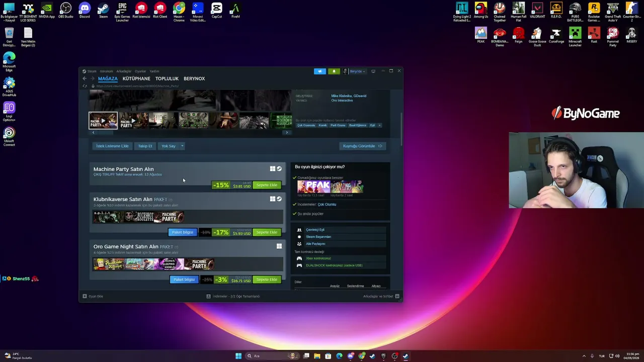The height and width of the screenshot is (362, 644).
Task: Add Klubnikaverse bundle to cart
Action: pos(267,232)
